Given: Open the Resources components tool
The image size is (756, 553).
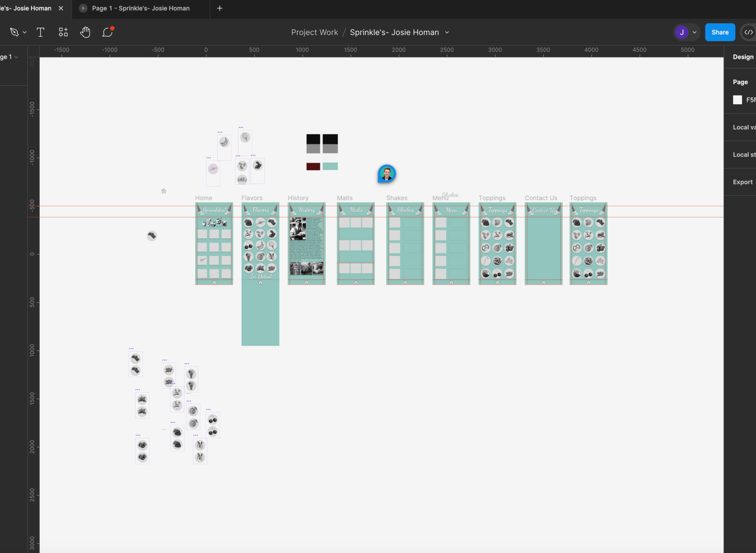Looking at the screenshot, I should coord(63,32).
